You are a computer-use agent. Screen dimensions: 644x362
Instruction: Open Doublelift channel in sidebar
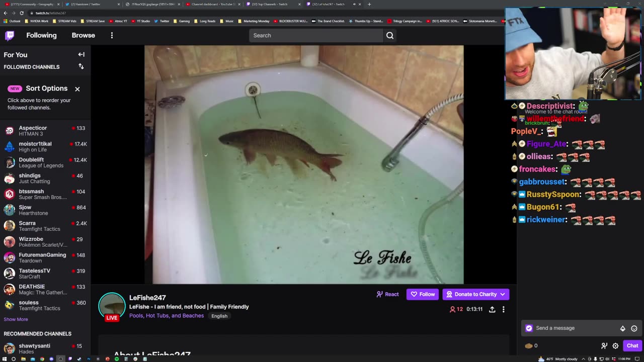point(45,162)
